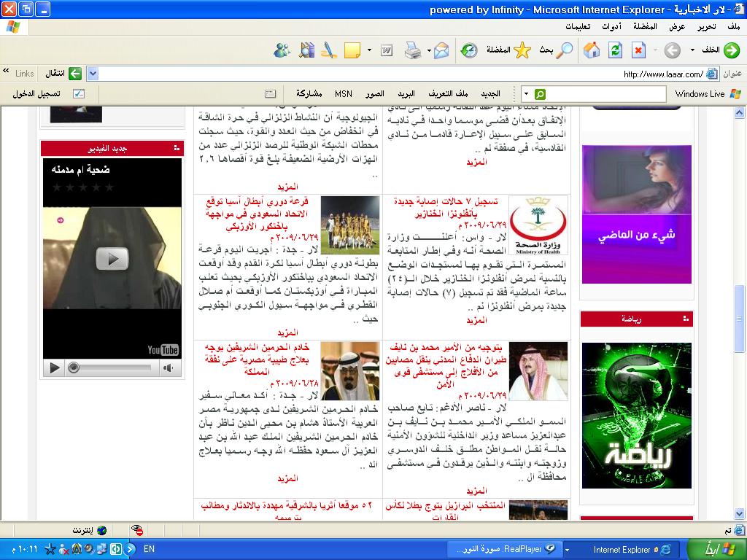Play the YouTube video in sidebar
Viewport: 747px width, 560px height.
pyautogui.click(x=112, y=258)
